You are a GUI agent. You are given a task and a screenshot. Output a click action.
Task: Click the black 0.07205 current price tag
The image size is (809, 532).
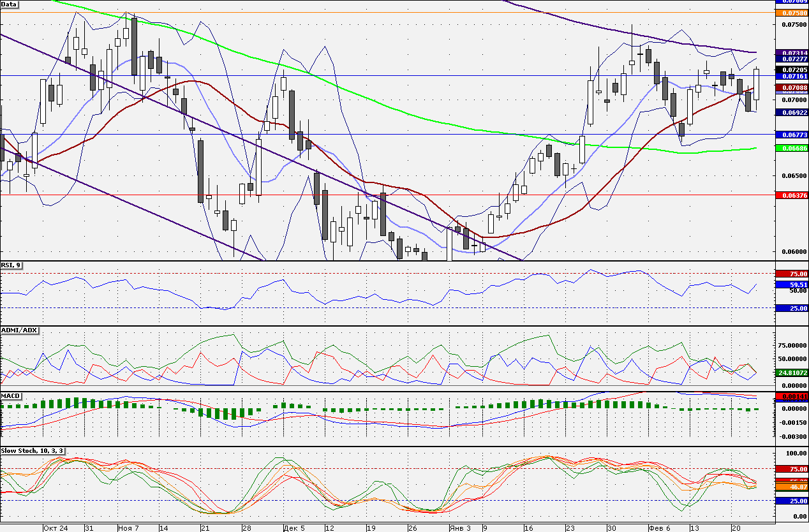coord(791,68)
